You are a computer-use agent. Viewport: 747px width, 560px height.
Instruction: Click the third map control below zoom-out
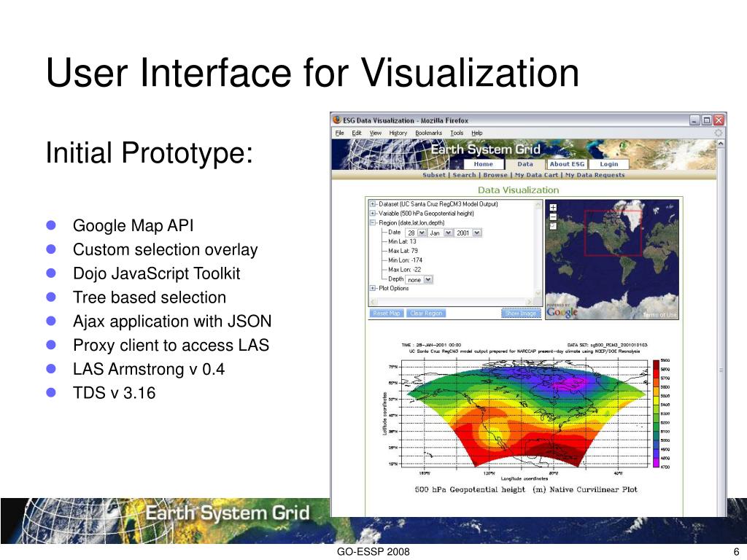(x=553, y=226)
